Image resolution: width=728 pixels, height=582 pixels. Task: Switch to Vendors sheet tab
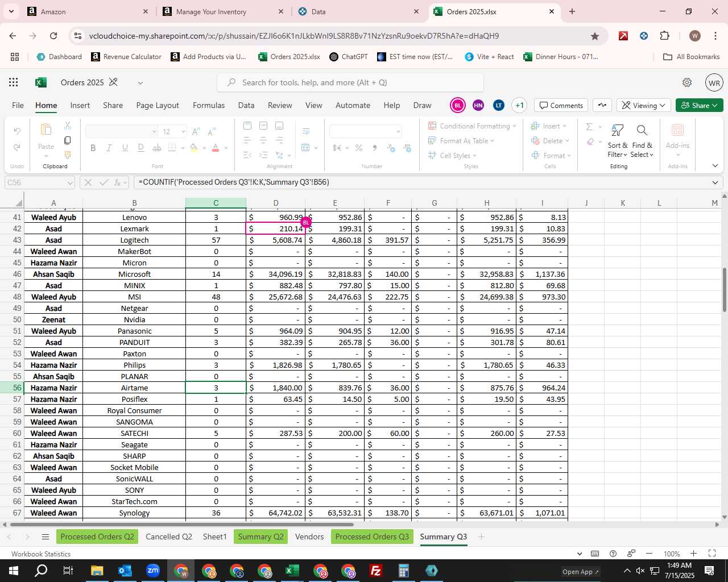coord(309,537)
